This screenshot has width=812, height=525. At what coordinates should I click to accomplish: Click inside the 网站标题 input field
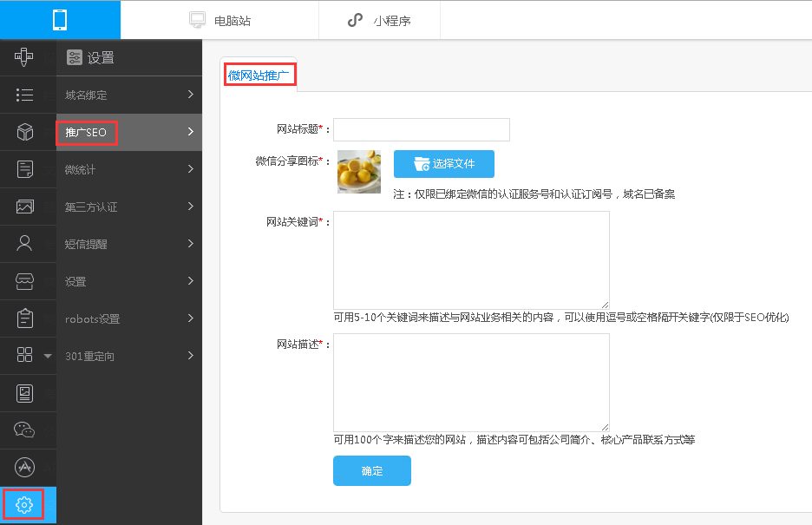(x=421, y=129)
